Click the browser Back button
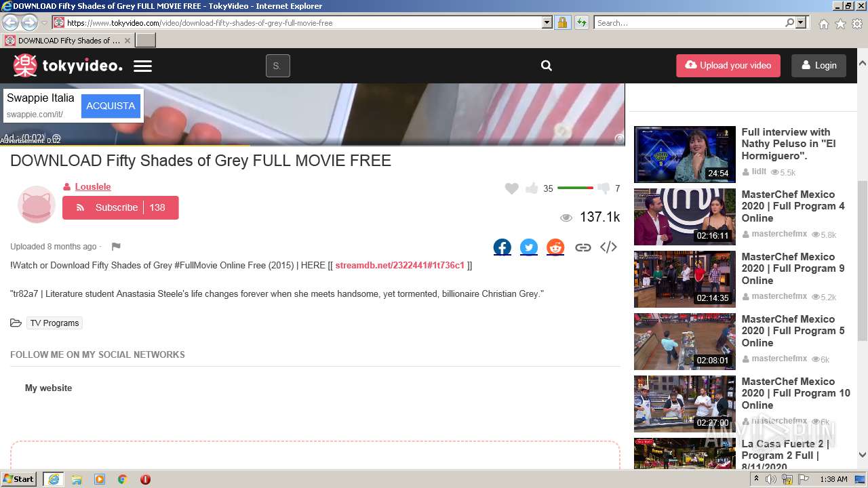The height and width of the screenshot is (488, 868). (10, 22)
